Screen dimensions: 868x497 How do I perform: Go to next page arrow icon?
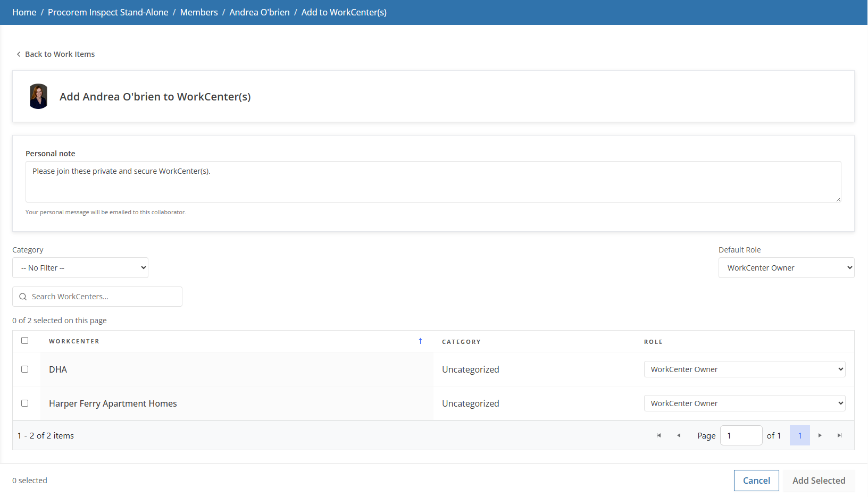pos(820,435)
